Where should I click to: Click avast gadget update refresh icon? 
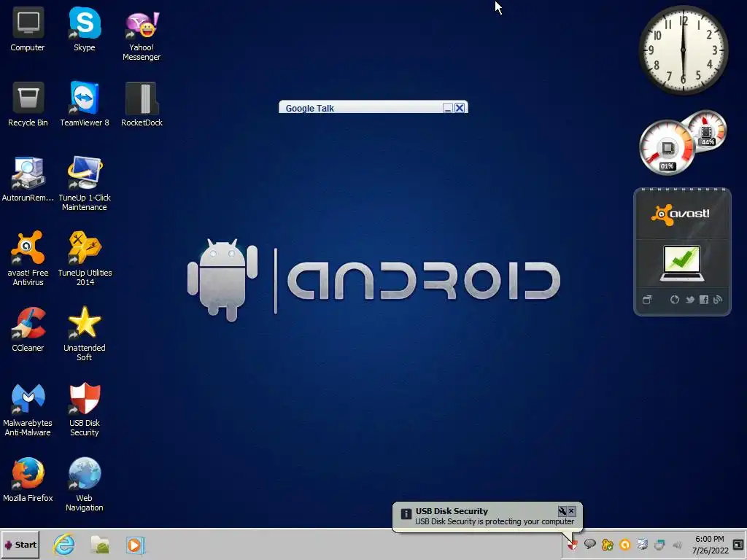[675, 300]
